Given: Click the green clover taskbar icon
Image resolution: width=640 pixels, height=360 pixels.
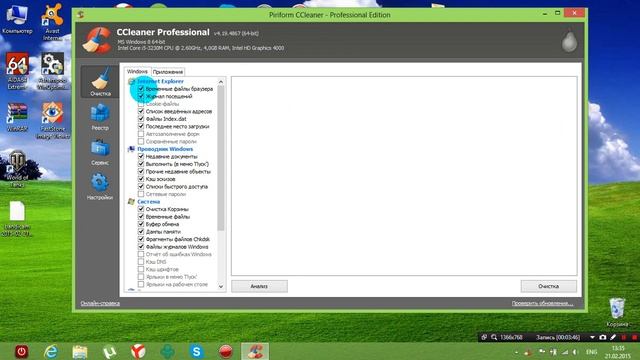Looking at the screenshot, I should pyautogui.click(x=167, y=351).
